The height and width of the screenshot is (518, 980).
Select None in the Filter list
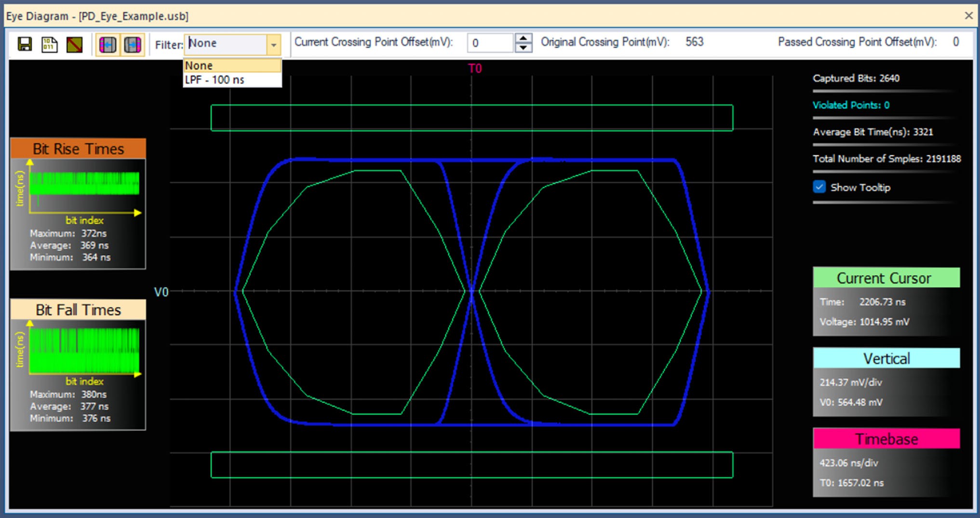[x=232, y=66]
